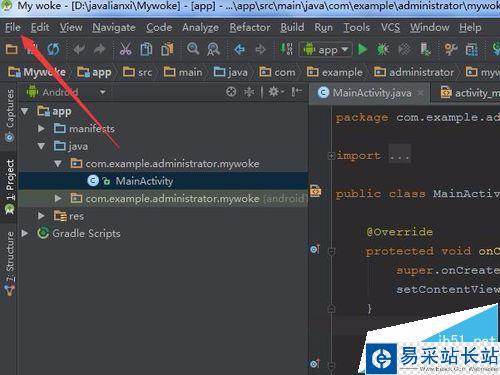This screenshot has height=375, width=500.
Task: Click the Redo arrow icon
Action: (x=99, y=49)
